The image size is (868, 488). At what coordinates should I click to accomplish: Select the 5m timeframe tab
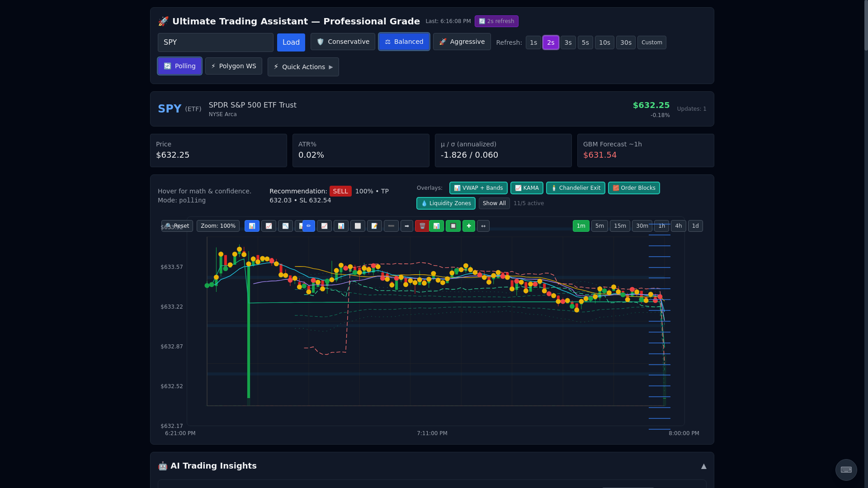pos(599,226)
